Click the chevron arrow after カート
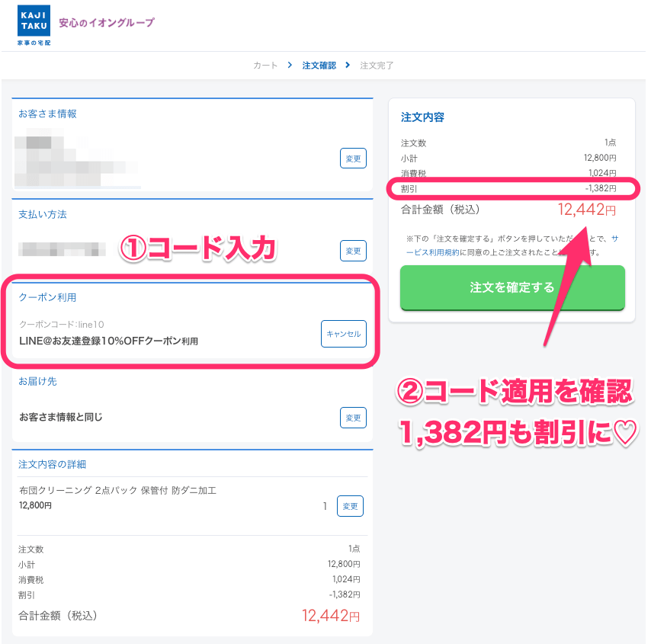 [x=290, y=66]
